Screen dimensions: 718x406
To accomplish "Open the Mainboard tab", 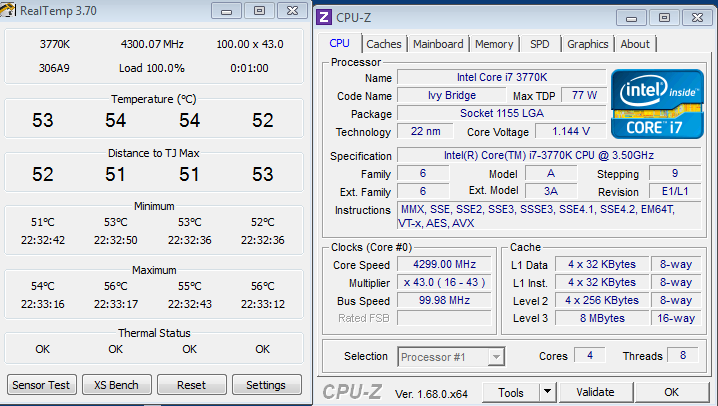I will [438, 44].
